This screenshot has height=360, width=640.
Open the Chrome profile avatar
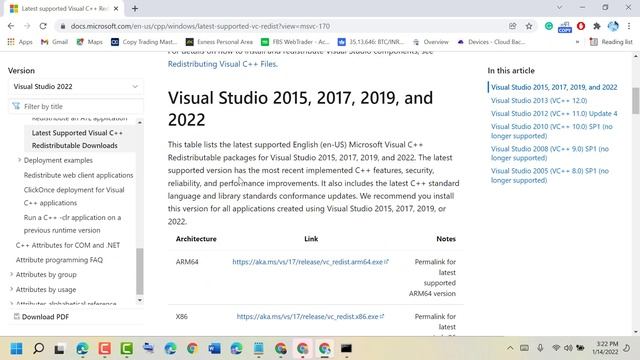pos(613,26)
